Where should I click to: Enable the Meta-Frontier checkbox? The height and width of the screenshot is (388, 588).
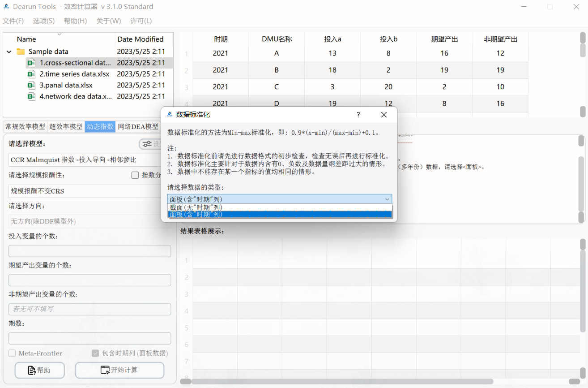(x=11, y=353)
